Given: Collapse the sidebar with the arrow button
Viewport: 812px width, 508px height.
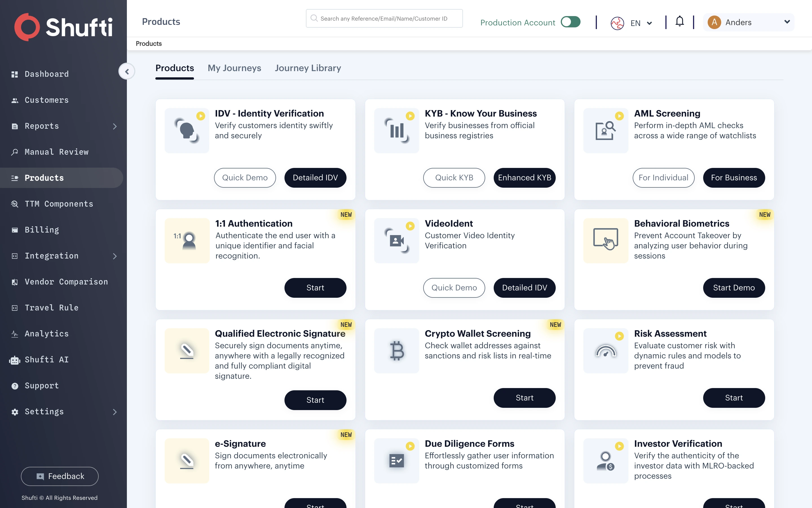Looking at the screenshot, I should pos(127,71).
